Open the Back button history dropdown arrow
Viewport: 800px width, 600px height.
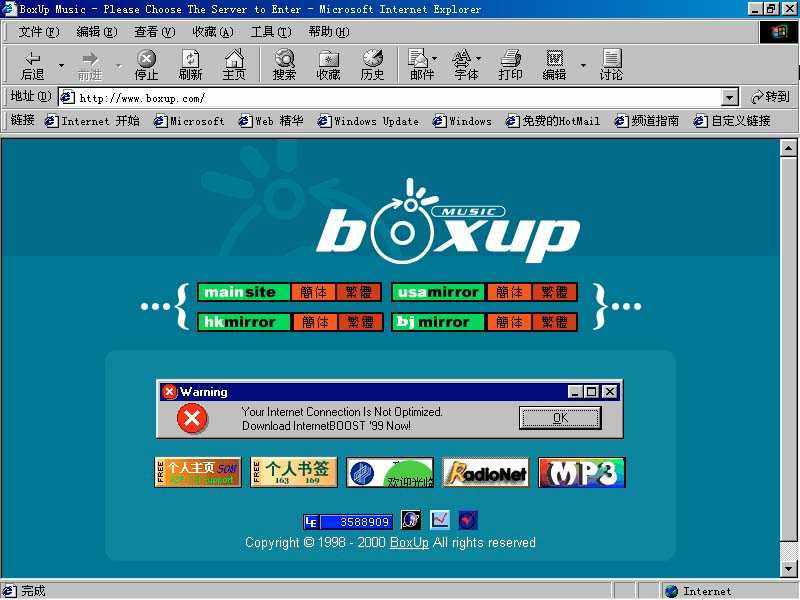61,65
